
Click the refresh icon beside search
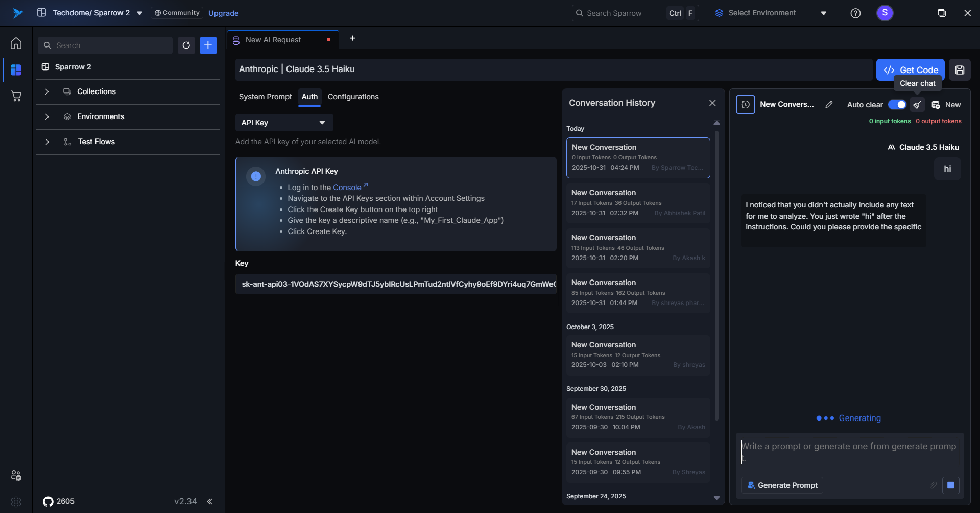(x=186, y=45)
